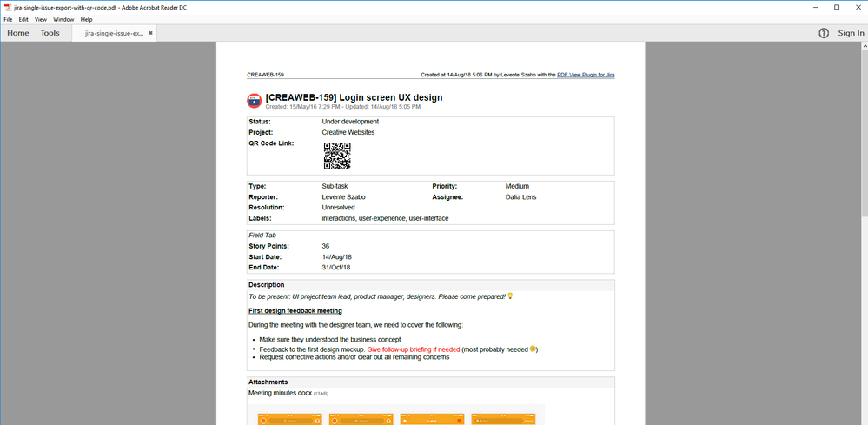Click the 'Field Tab' italic label

(x=262, y=236)
